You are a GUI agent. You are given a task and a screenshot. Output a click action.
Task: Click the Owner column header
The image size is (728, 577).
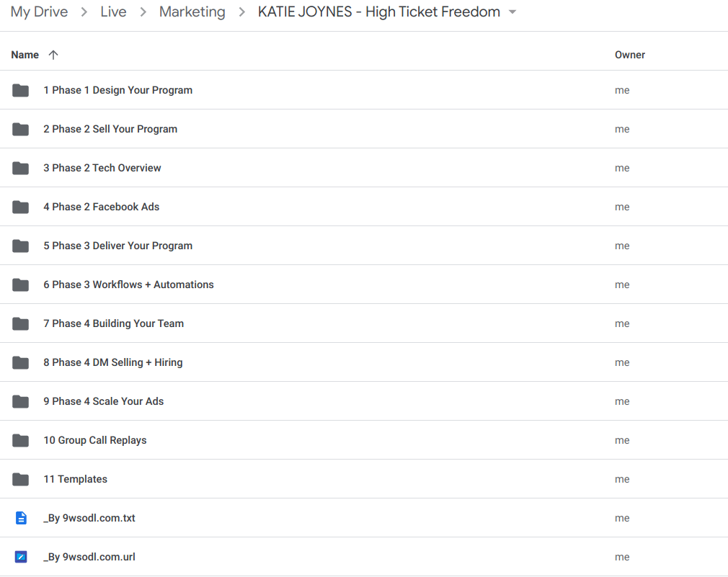click(x=629, y=54)
